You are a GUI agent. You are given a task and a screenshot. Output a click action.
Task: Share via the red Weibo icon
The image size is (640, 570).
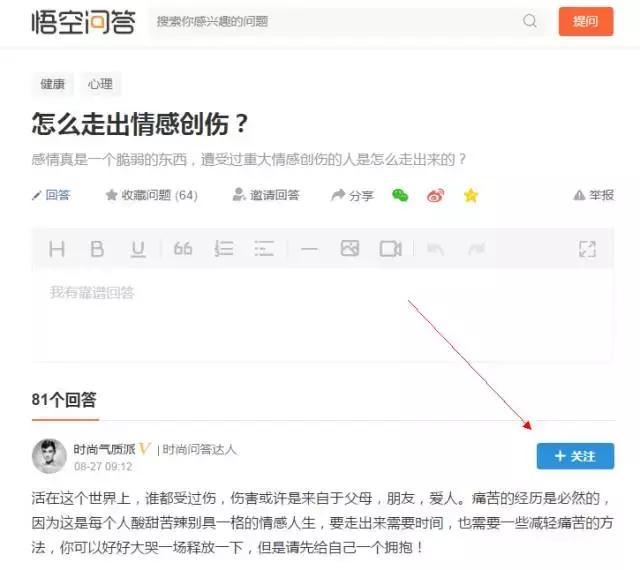[x=436, y=195]
